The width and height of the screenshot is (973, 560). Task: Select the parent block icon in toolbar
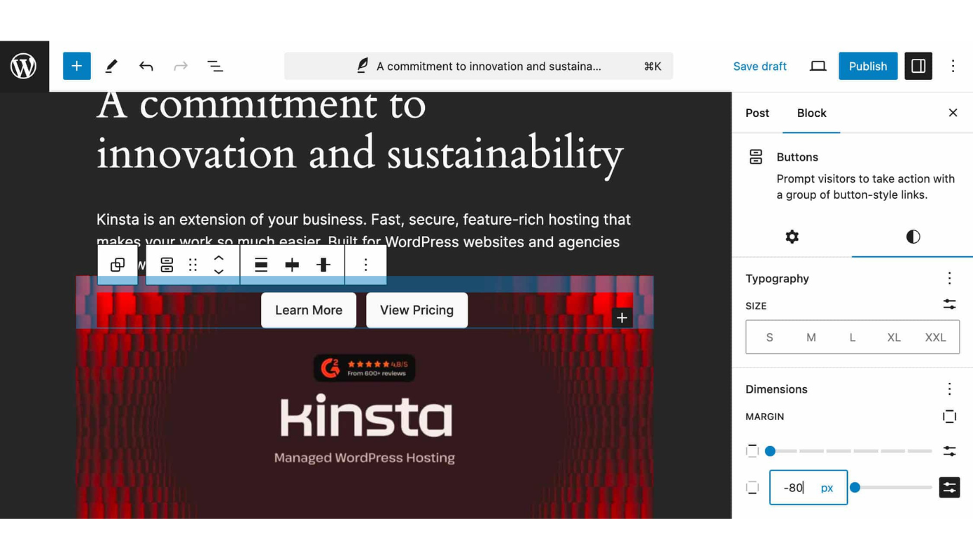[118, 265]
